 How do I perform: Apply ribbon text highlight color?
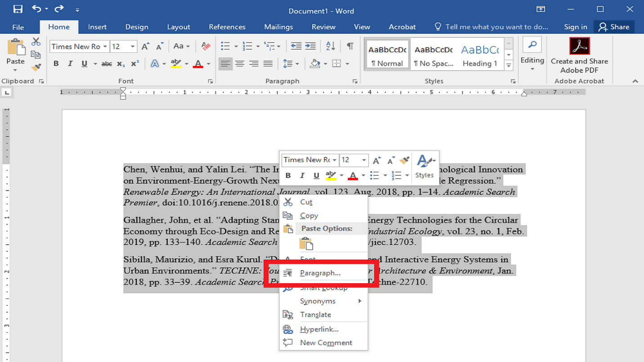click(176, 64)
